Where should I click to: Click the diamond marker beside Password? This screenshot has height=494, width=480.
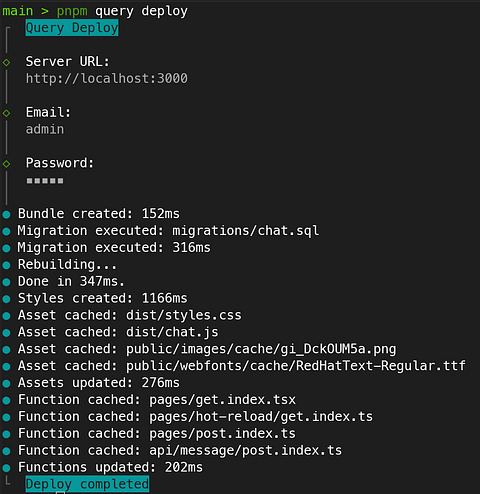[6, 164]
